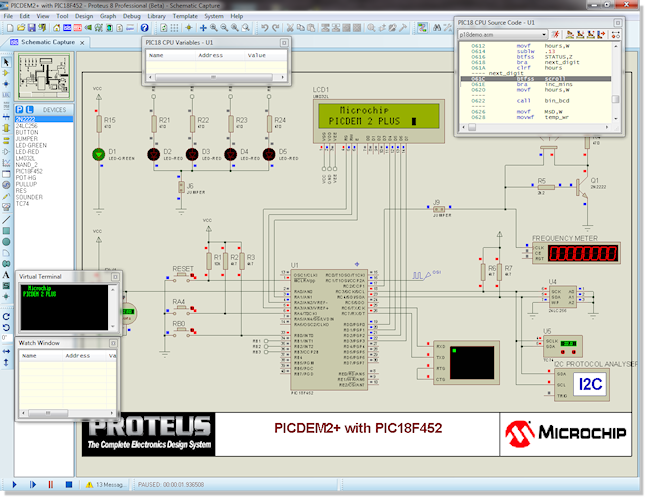The height and width of the screenshot is (498, 646).
Task: Select the Component Mode tool
Action: pos(6,73)
